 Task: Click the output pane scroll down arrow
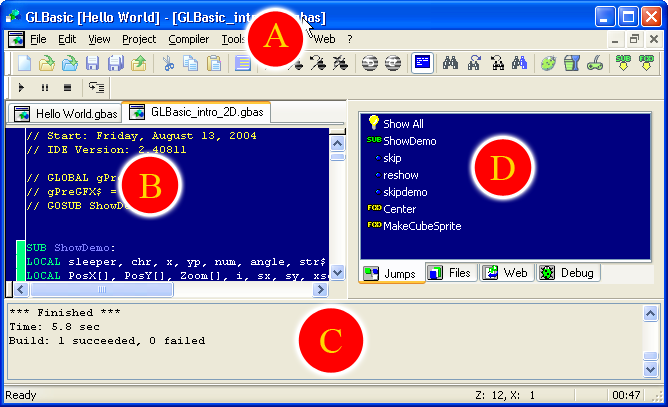coord(650,369)
